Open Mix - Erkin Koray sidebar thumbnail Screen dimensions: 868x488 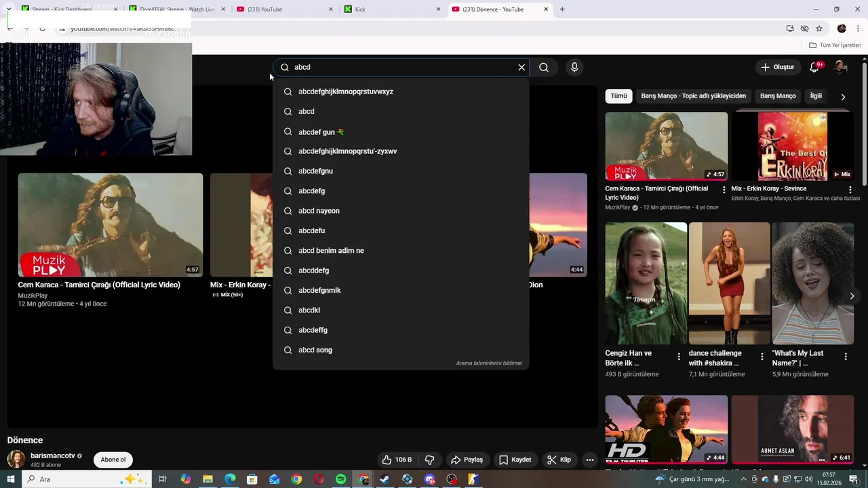(792, 146)
